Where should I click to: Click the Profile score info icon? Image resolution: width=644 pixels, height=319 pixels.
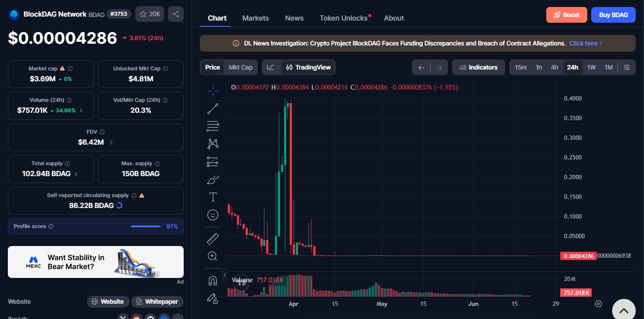tap(51, 226)
